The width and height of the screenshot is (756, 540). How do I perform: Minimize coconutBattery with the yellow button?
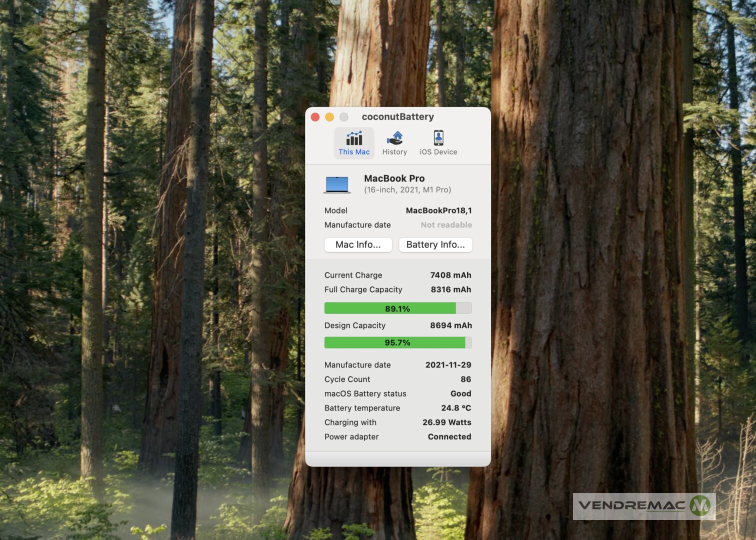[329, 117]
